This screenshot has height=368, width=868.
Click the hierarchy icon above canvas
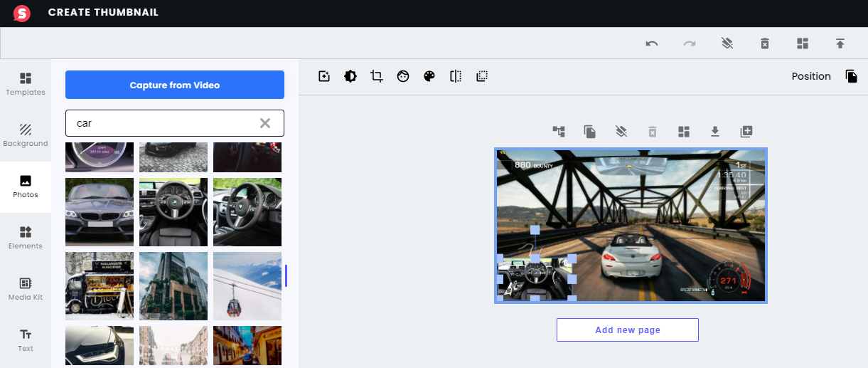(559, 131)
